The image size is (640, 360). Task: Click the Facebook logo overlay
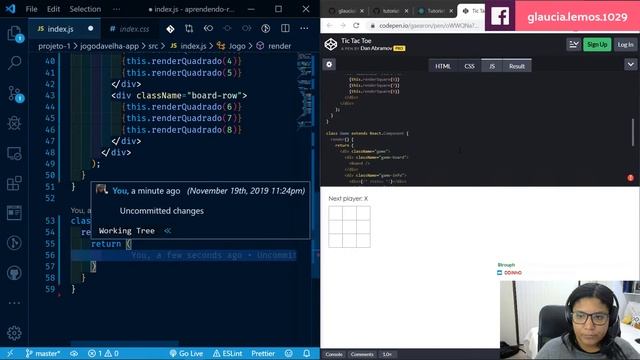[x=500, y=16]
